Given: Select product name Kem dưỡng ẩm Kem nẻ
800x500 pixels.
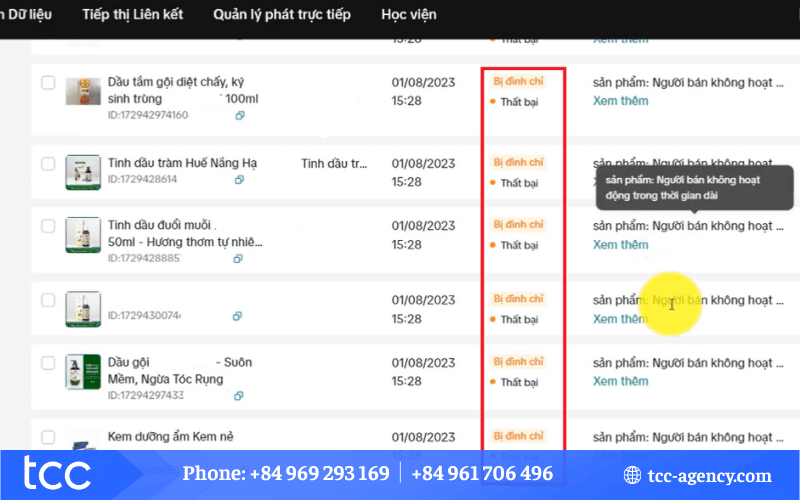Looking at the screenshot, I should tap(170, 437).
